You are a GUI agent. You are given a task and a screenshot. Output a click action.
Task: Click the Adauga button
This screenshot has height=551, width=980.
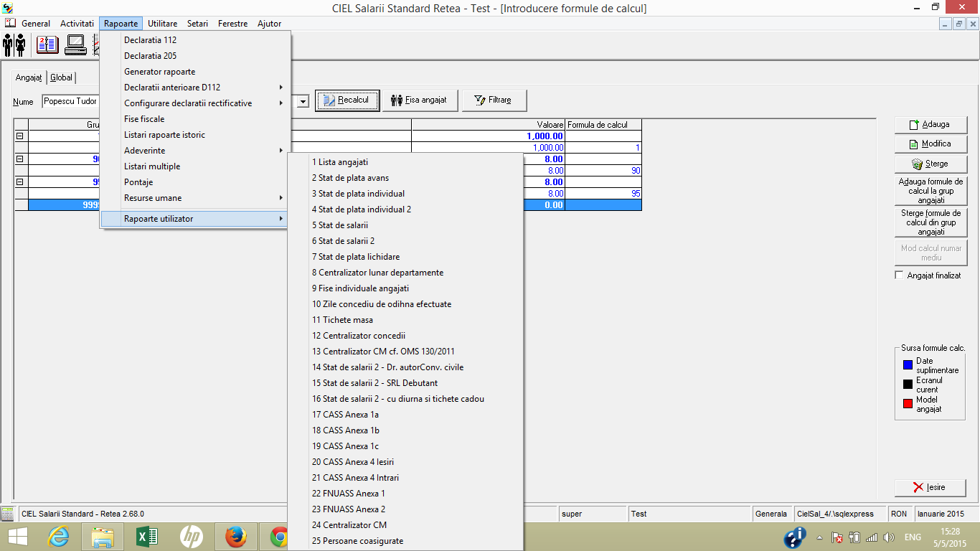tap(930, 125)
